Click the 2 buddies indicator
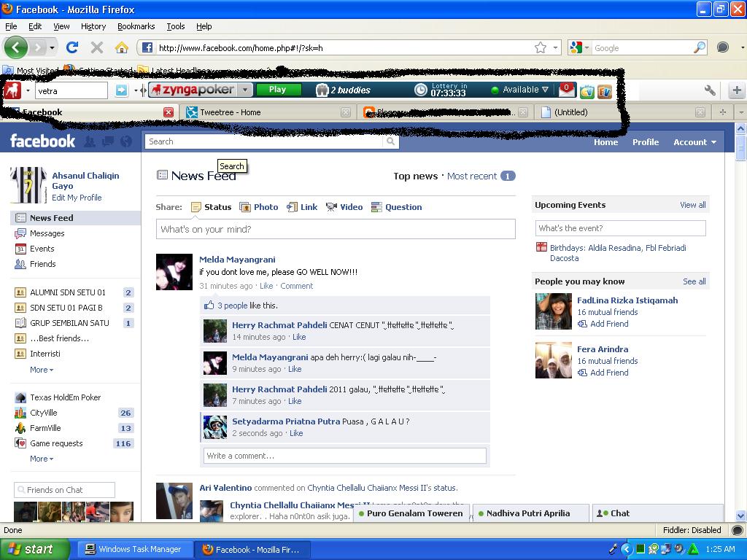 (x=344, y=90)
